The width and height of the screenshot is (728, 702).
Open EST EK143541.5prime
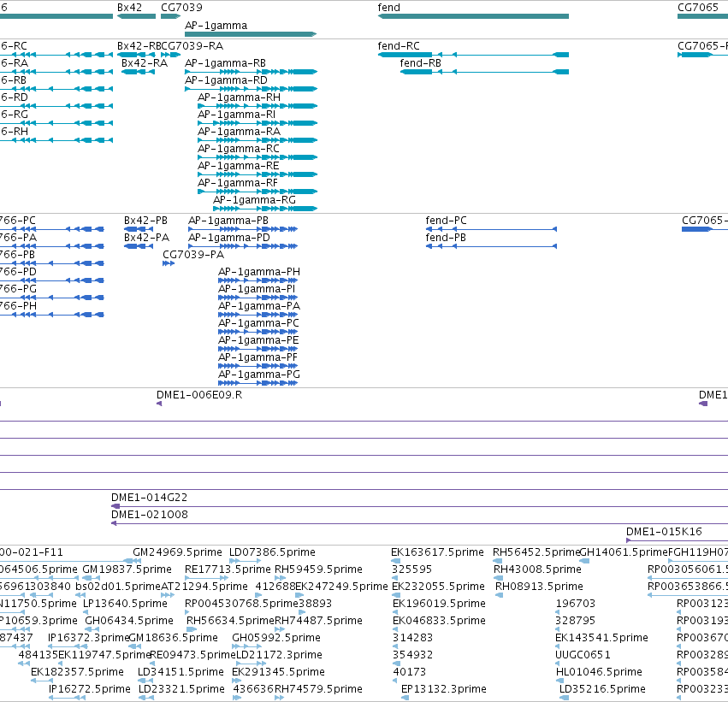pyautogui.click(x=601, y=638)
